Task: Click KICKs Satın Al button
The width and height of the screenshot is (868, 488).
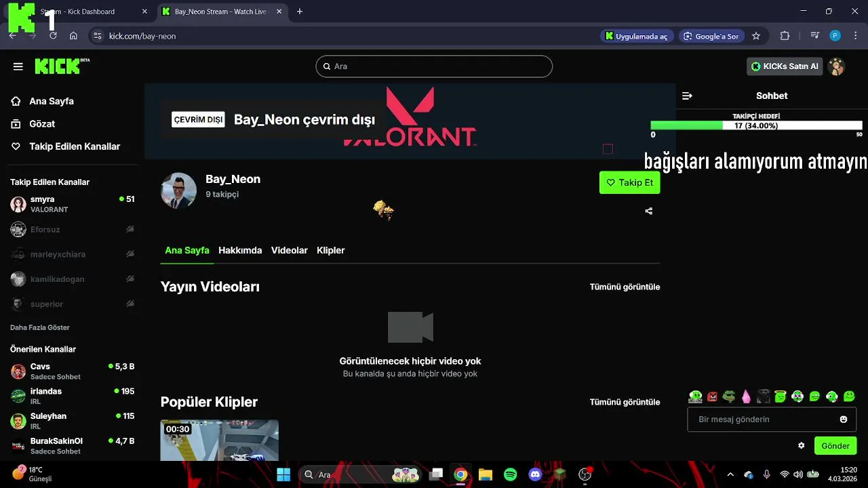Action: click(785, 66)
